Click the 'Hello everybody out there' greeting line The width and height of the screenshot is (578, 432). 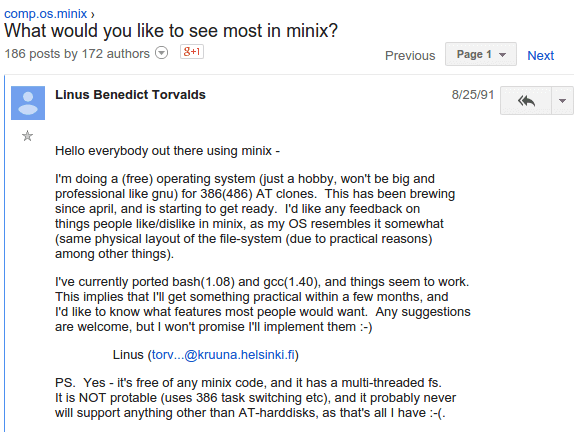[167, 151]
